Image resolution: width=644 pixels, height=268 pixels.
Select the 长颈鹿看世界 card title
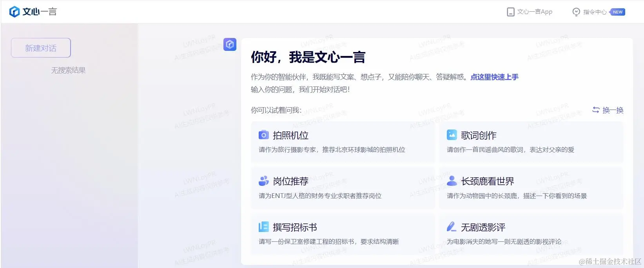tap(488, 181)
